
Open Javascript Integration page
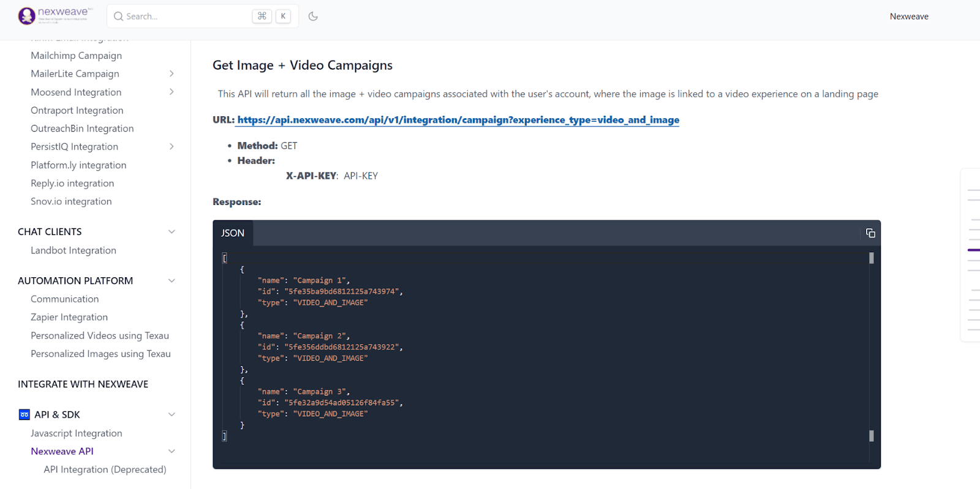[77, 433]
